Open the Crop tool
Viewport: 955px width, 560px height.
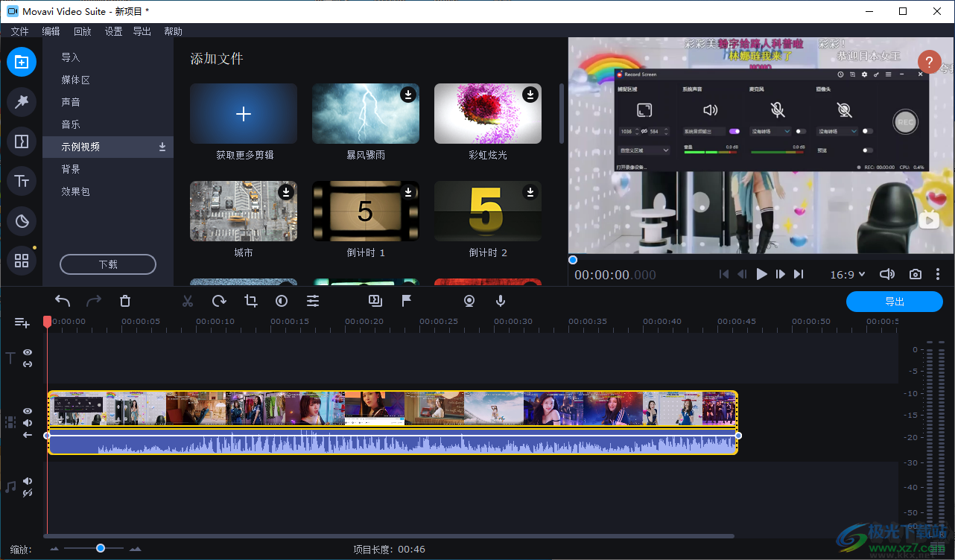coord(250,301)
